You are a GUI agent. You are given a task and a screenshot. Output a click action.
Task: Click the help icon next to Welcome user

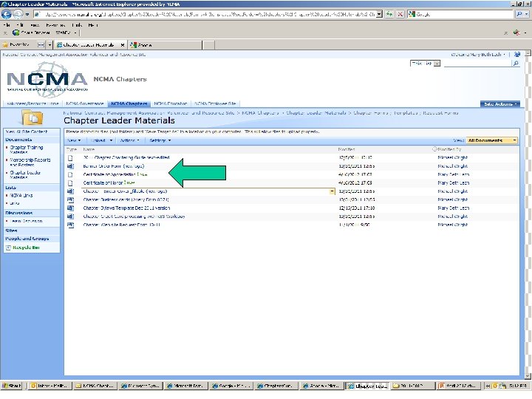(516, 54)
